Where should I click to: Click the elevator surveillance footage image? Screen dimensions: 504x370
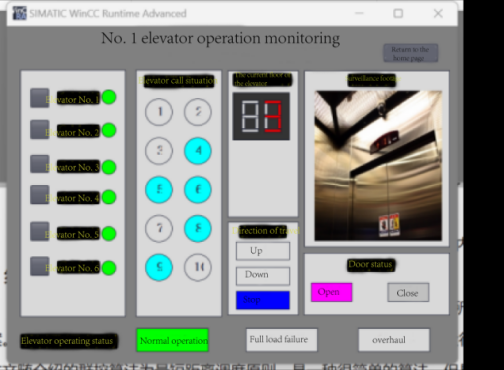pyautogui.click(x=378, y=165)
